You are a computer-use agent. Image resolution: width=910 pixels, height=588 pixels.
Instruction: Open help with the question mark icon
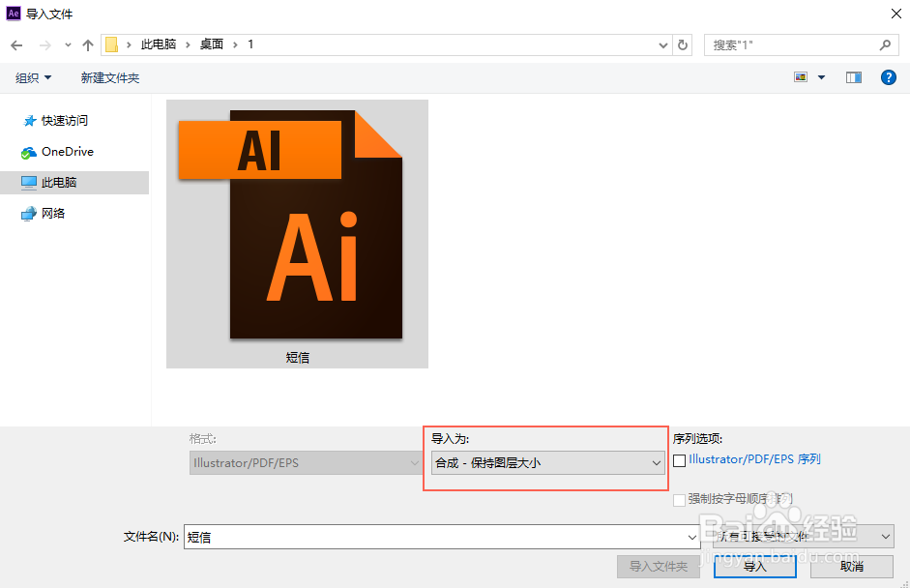click(889, 77)
